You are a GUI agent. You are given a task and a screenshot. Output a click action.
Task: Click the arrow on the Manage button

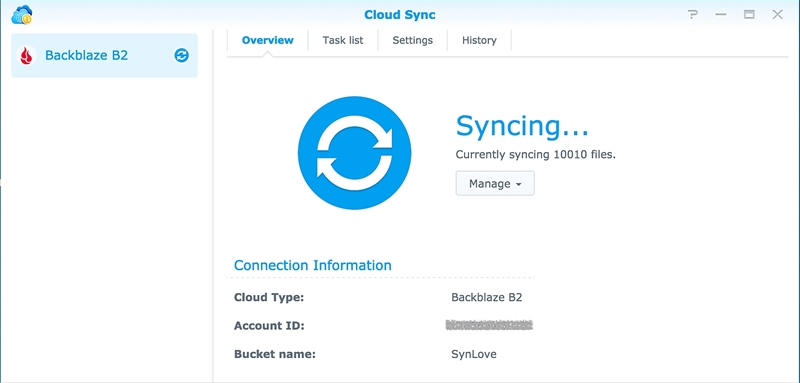pos(518,185)
